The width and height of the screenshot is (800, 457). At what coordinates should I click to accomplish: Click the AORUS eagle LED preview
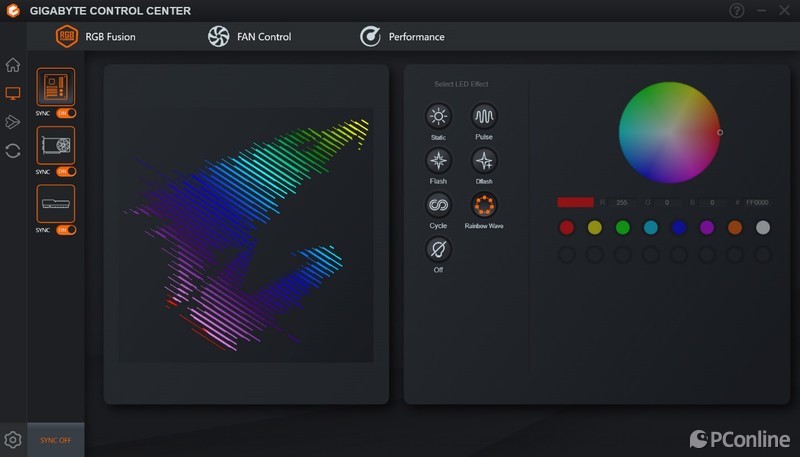(246, 235)
